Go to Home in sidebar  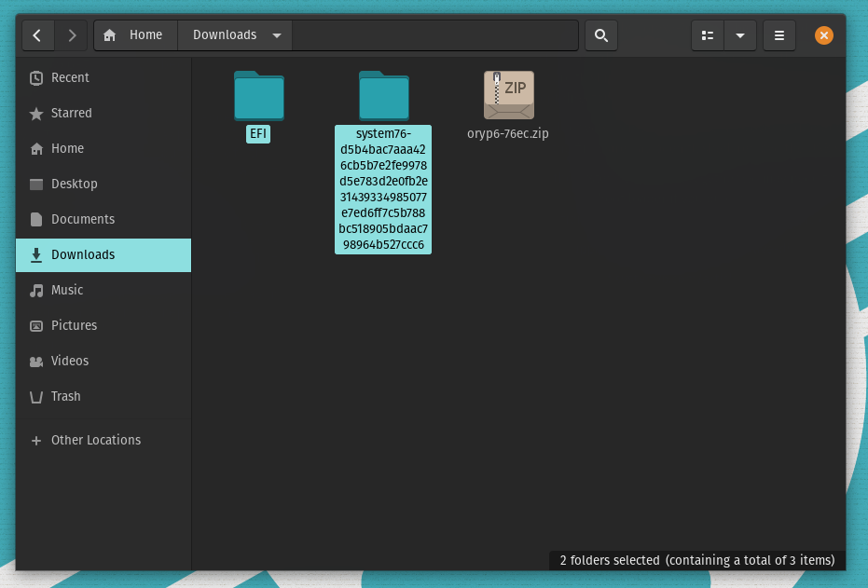click(67, 148)
